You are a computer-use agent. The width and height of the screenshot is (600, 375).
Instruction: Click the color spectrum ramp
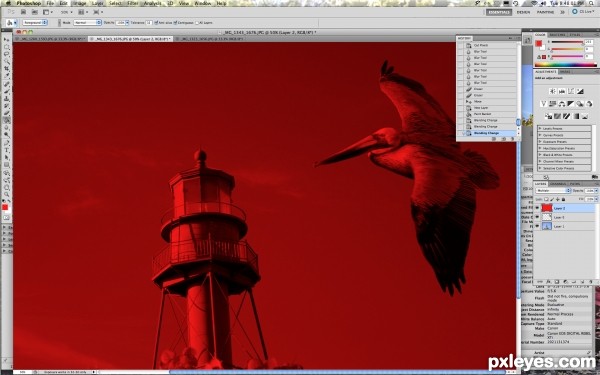(566, 65)
